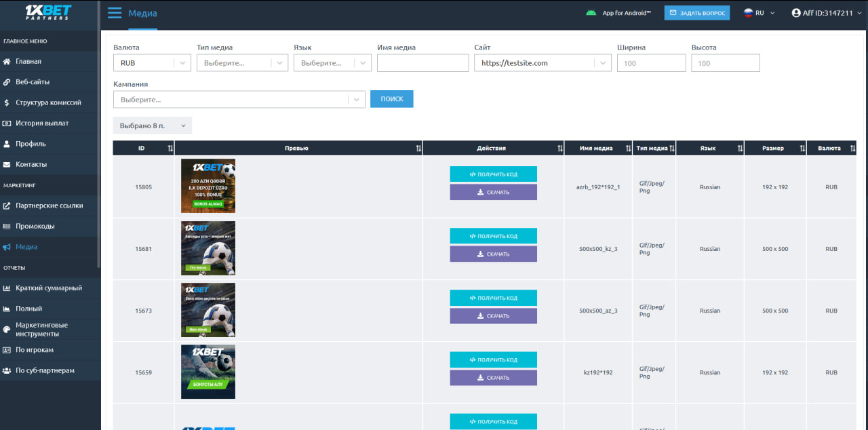Click the sort arrows on Размер column
The height and width of the screenshot is (430, 868).
coord(802,149)
